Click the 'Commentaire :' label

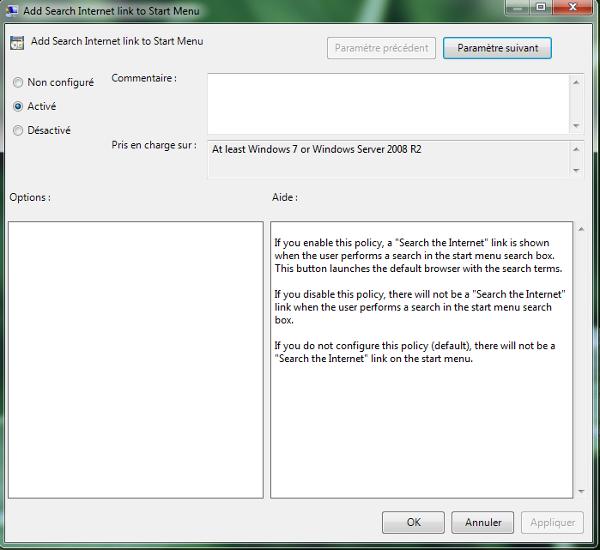(144, 78)
